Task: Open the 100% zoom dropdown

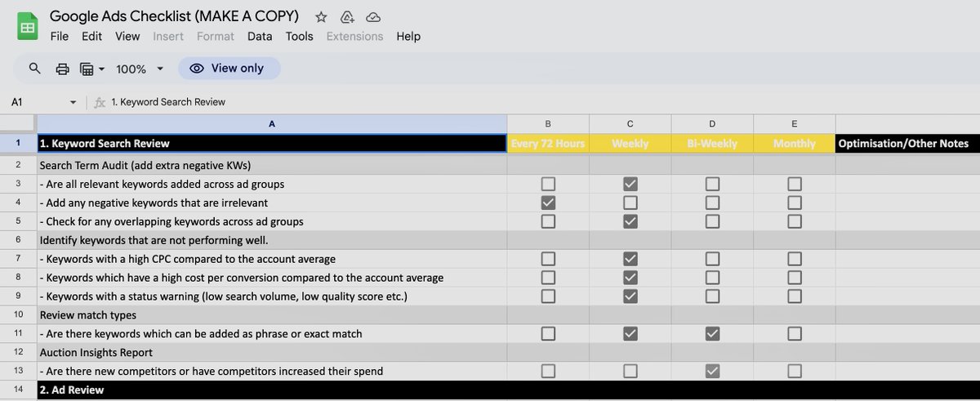Action: (x=140, y=69)
